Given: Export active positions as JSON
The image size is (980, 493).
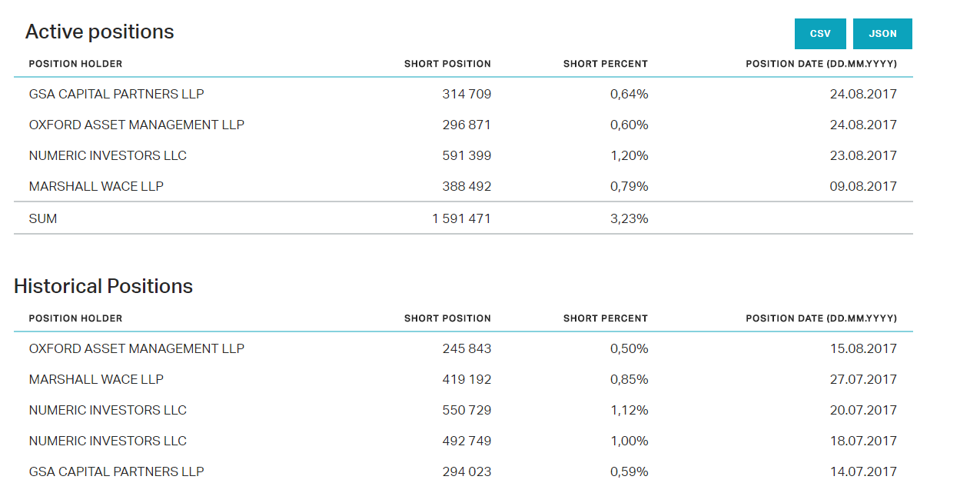Looking at the screenshot, I should click(x=882, y=34).
